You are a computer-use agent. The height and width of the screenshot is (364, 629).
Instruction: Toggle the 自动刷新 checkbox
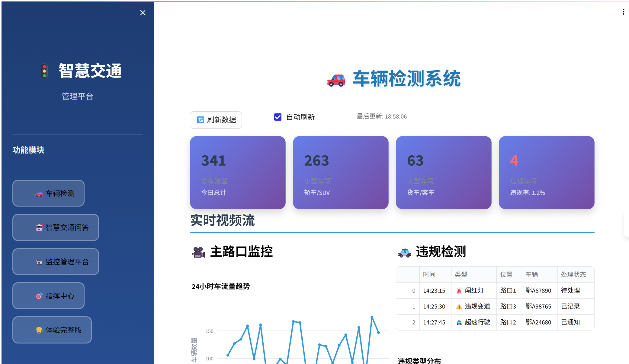coord(278,117)
